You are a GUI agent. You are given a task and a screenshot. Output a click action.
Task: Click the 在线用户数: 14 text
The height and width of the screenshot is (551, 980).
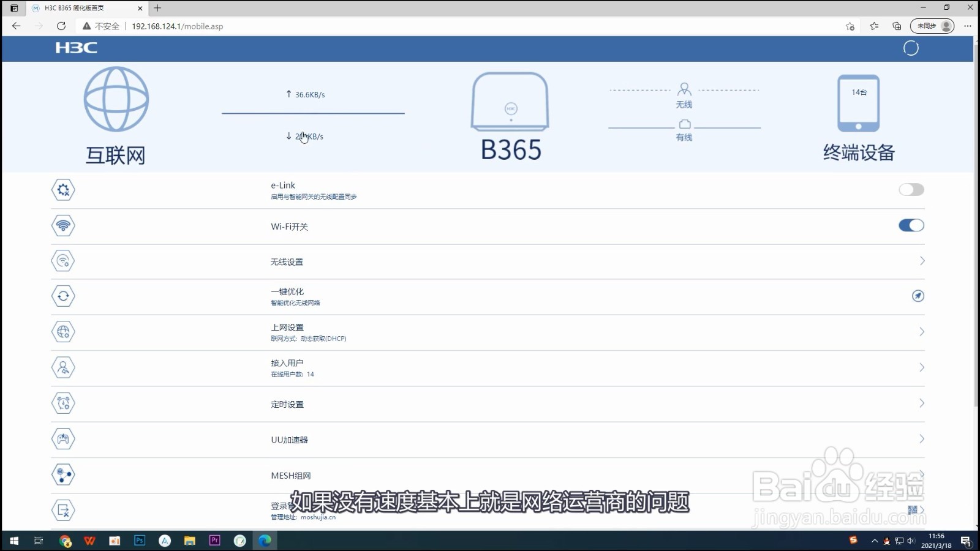292,374
